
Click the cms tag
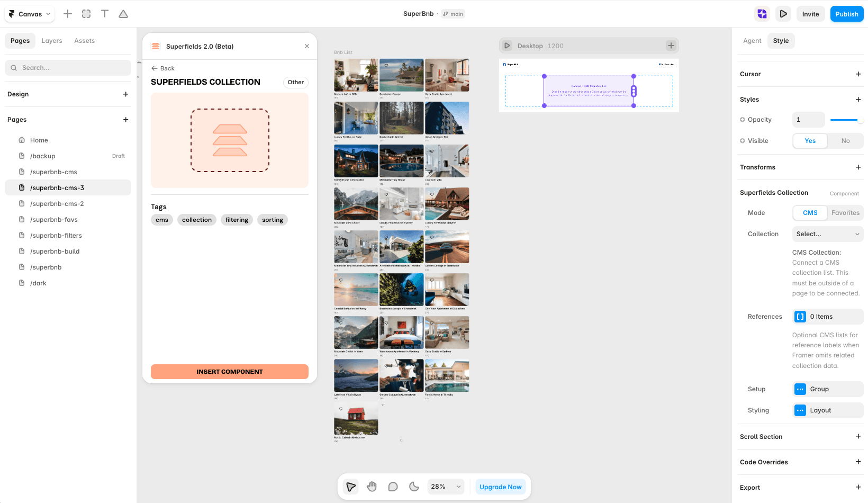click(x=162, y=220)
